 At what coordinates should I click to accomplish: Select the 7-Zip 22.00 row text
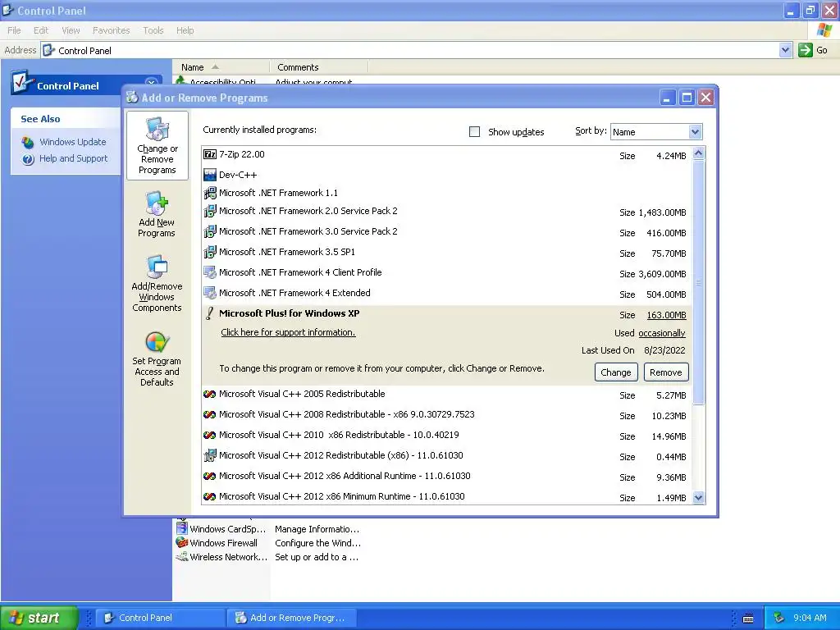tap(242, 154)
